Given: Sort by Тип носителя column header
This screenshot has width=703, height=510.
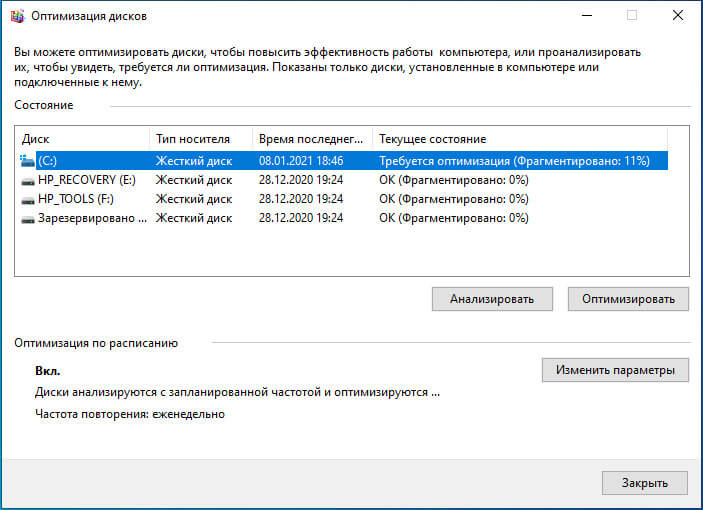Looking at the screenshot, I should pos(201,139).
